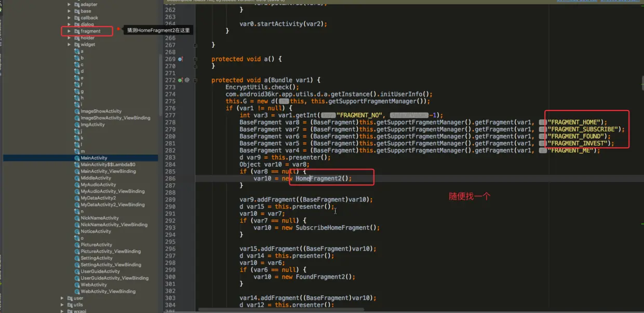Click override gutter icon on line 269
The image size is (644, 313).
click(x=180, y=59)
